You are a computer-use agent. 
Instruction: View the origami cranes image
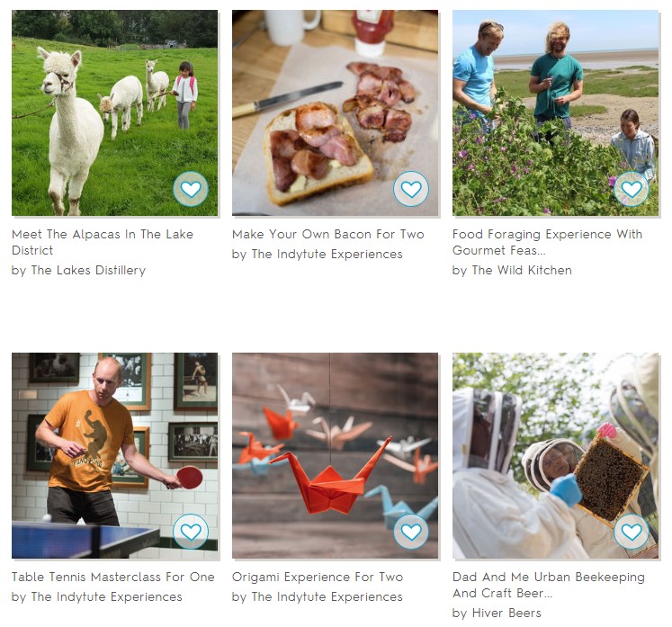pyautogui.click(x=336, y=455)
